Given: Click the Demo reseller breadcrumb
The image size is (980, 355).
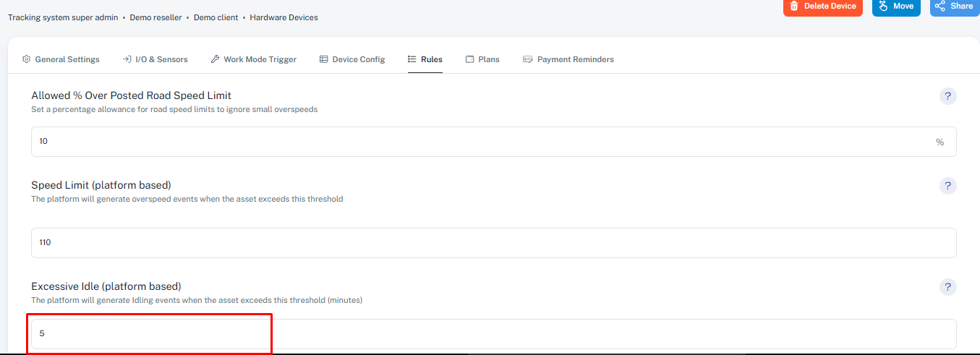Looking at the screenshot, I should tap(158, 17).
